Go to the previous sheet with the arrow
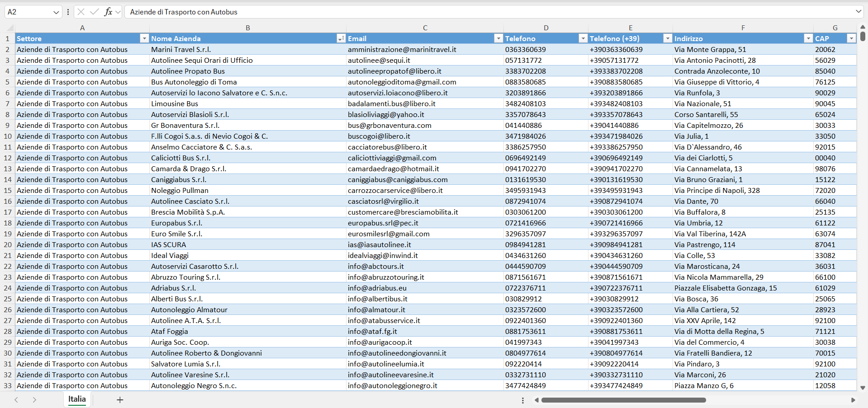The image size is (868, 408). click(16, 400)
